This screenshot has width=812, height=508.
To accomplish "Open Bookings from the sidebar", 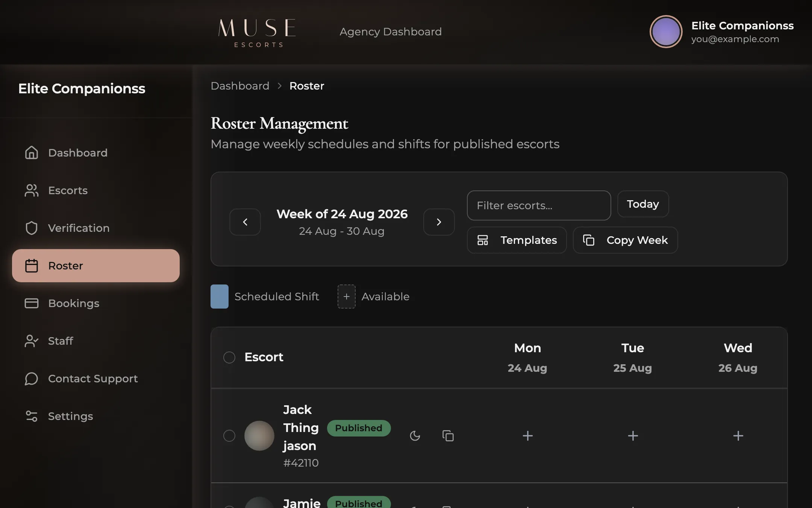I will [x=95, y=303].
